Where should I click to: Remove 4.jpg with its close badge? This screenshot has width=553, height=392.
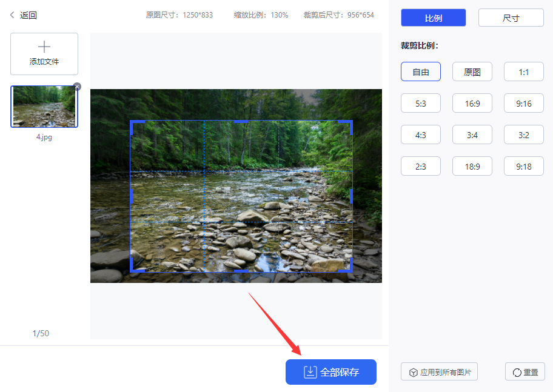77,87
